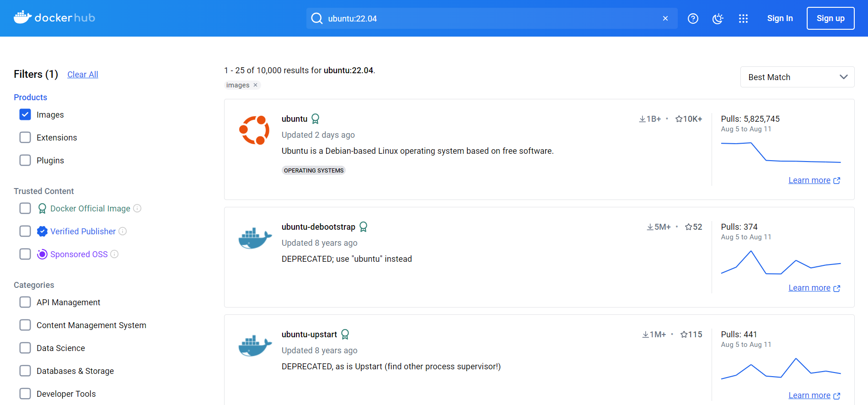Enable Sponsored OSS filter checkbox
Screen dimensions: 868x405
click(25, 254)
